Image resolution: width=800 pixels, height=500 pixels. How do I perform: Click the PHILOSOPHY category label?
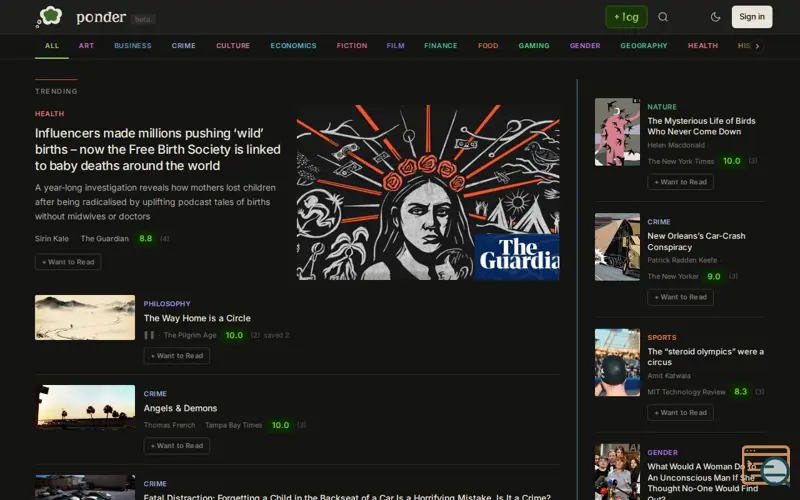167,304
